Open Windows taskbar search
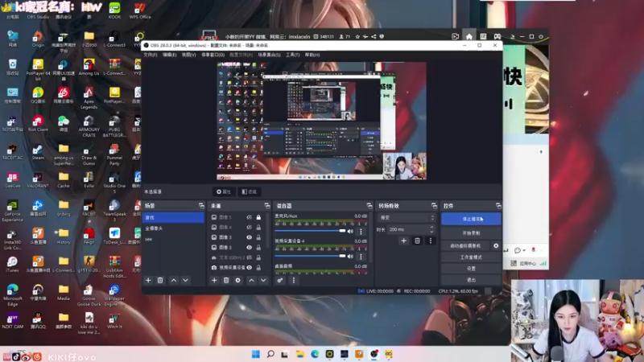Viewport: 644px width, 362px height. pyautogui.click(x=270, y=354)
